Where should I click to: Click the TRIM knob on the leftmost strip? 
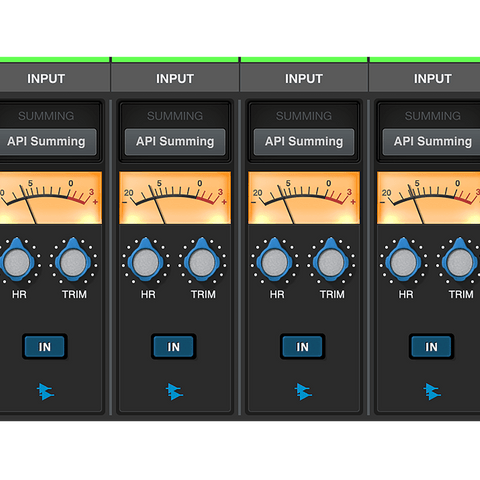73,262
